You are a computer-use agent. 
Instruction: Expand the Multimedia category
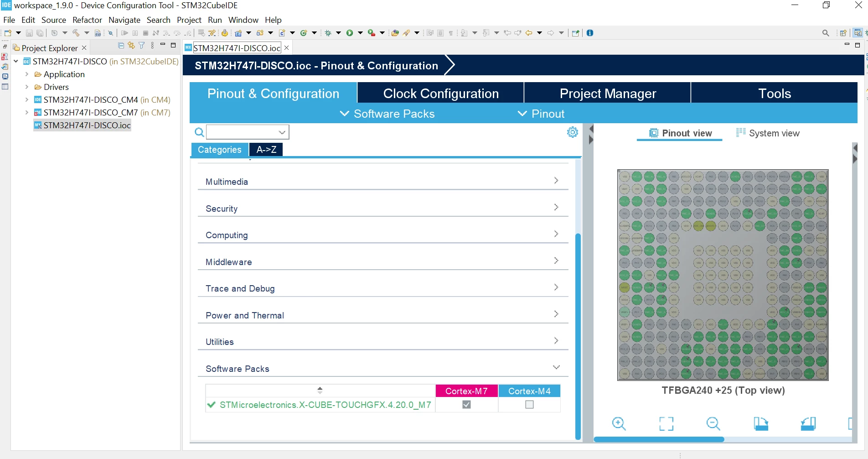pyautogui.click(x=383, y=181)
